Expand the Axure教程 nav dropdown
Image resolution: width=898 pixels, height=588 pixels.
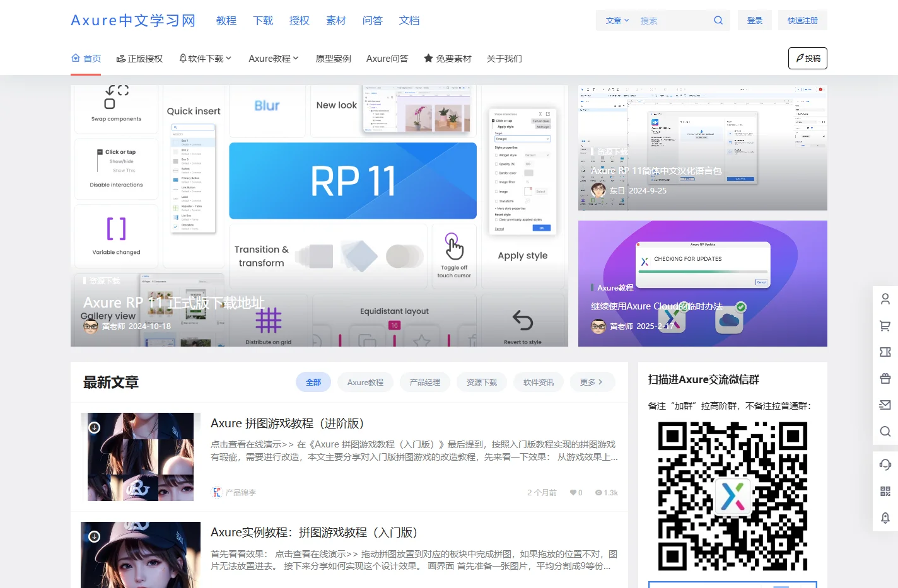point(273,58)
